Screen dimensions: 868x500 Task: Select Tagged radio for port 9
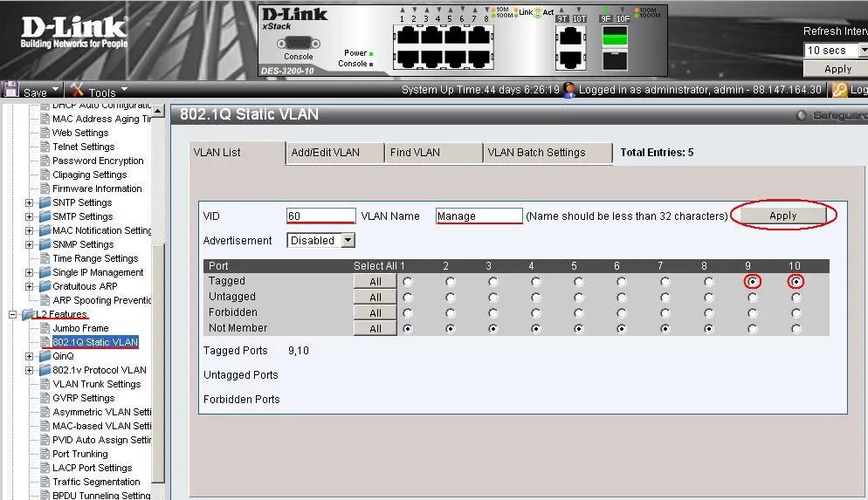point(753,282)
